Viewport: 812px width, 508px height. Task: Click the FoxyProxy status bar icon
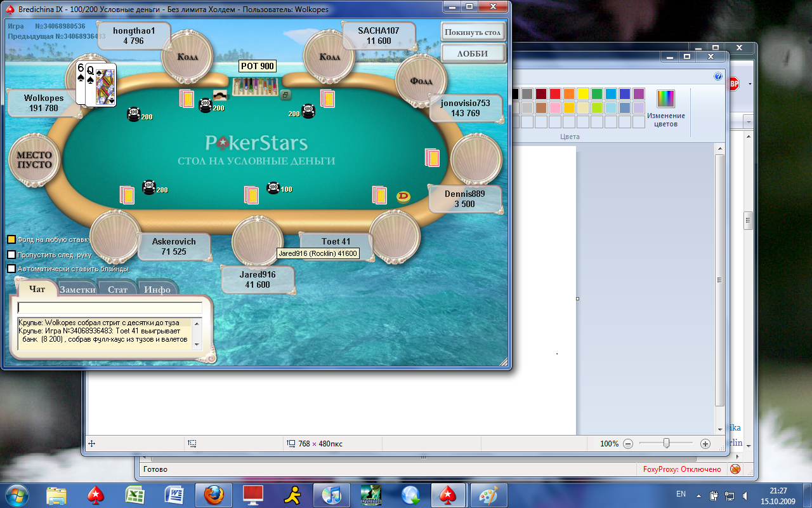pos(735,469)
